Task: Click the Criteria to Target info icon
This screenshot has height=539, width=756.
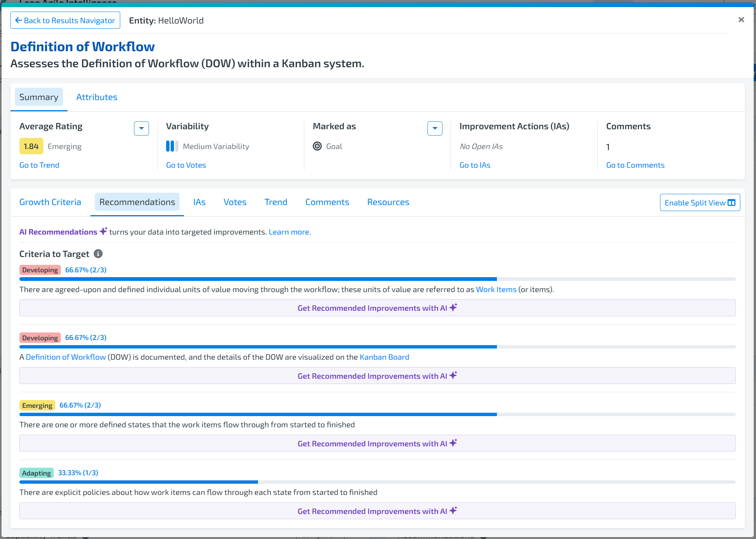Action: 98,254
